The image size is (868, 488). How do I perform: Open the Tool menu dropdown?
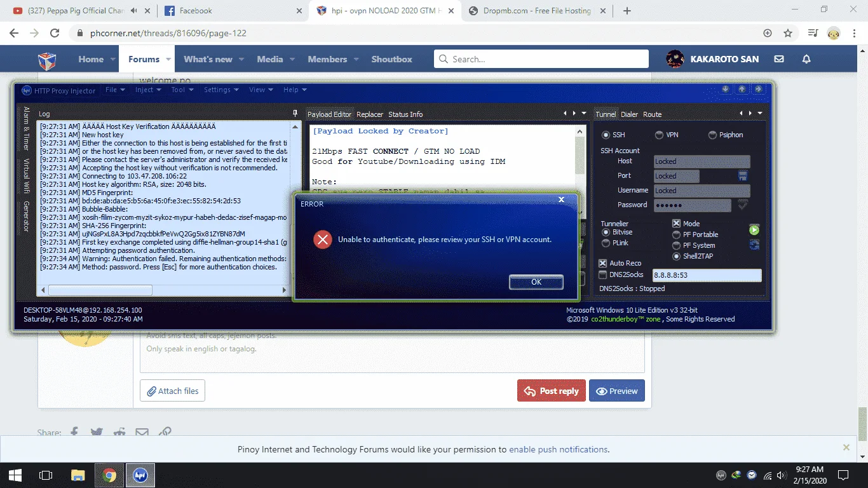coord(183,90)
